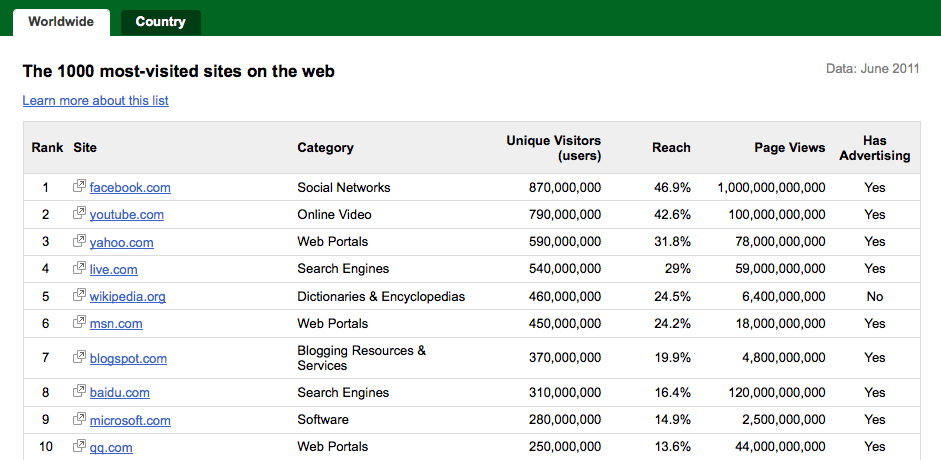Open external-link icon beside microsoft.com

pyautogui.click(x=79, y=419)
